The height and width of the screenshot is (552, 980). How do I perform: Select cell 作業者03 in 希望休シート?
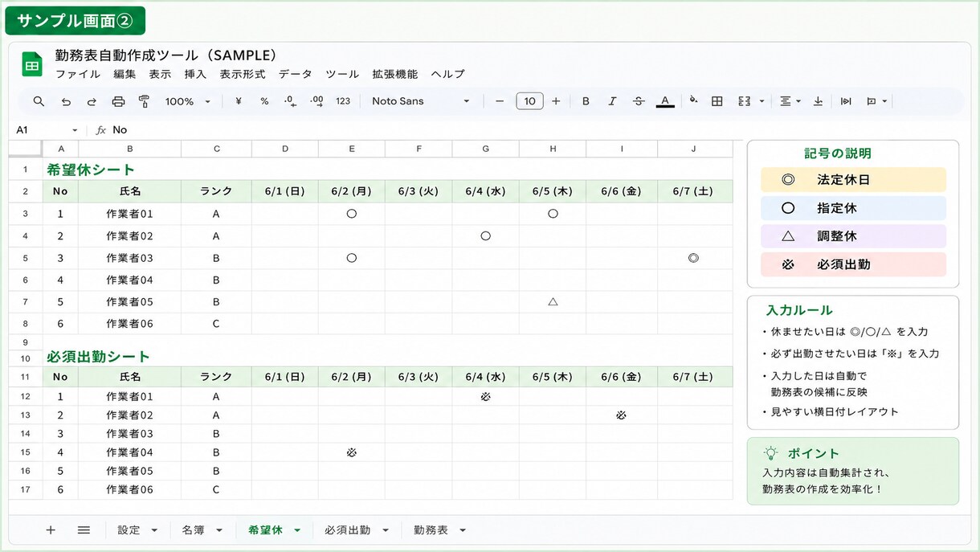coord(129,259)
